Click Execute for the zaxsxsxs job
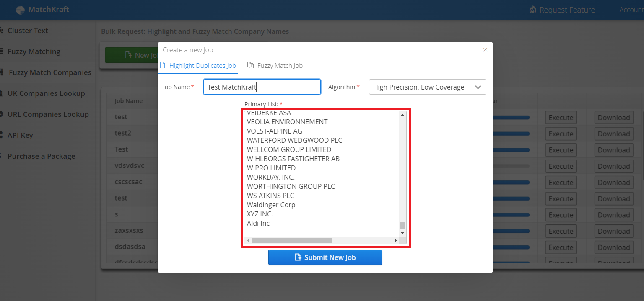Image resolution: width=644 pixels, height=301 pixels. tap(561, 231)
